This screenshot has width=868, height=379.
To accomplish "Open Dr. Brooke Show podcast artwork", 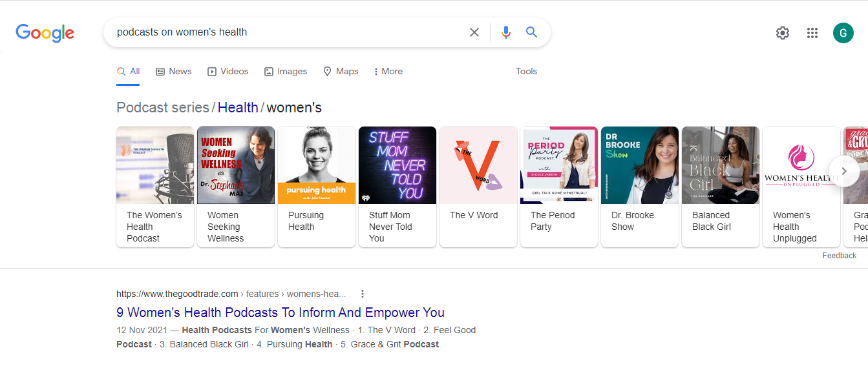I will [640, 165].
